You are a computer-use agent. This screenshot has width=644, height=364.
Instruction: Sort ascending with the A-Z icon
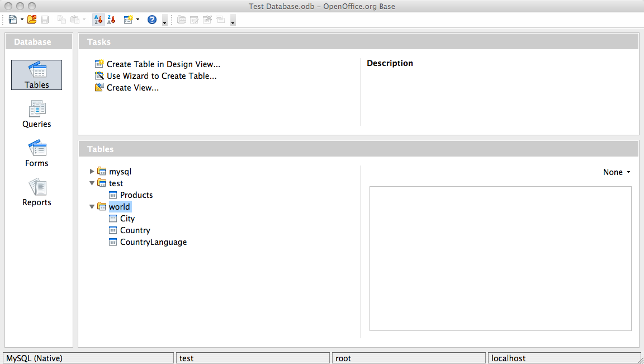tap(98, 20)
